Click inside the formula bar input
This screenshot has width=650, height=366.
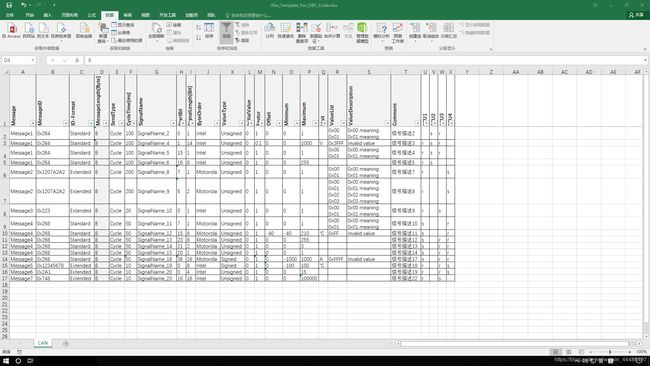pos(363,61)
